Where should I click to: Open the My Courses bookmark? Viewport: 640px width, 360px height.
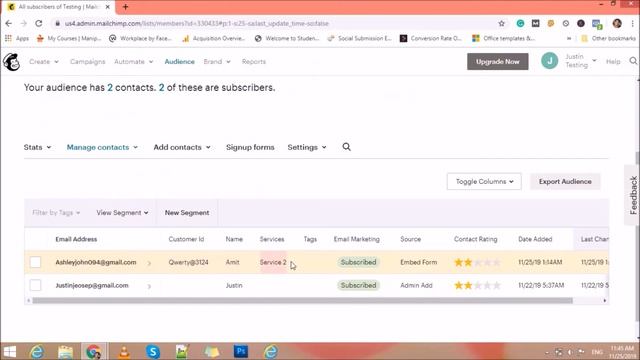tap(69, 38)
